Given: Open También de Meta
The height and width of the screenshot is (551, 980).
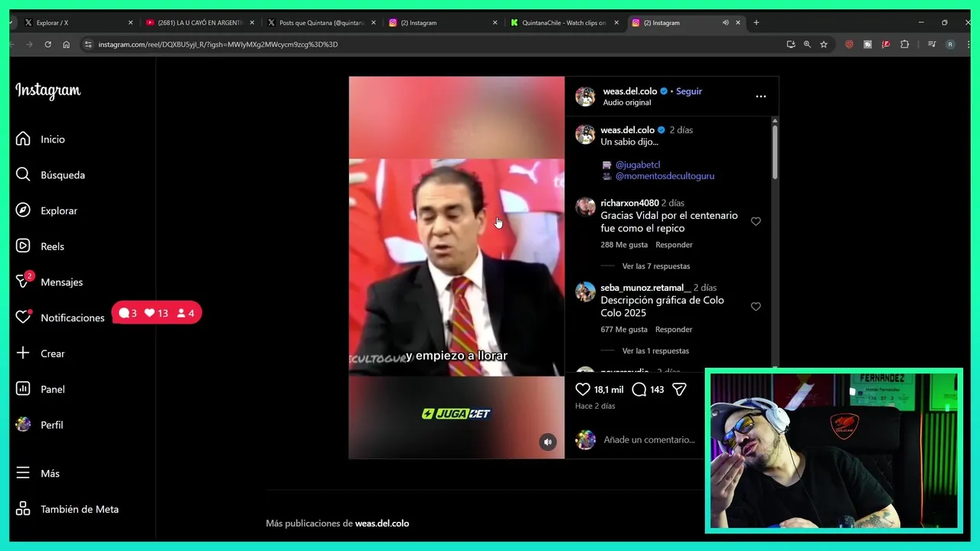Looking at the screenshot, I should tap(67, 509).
